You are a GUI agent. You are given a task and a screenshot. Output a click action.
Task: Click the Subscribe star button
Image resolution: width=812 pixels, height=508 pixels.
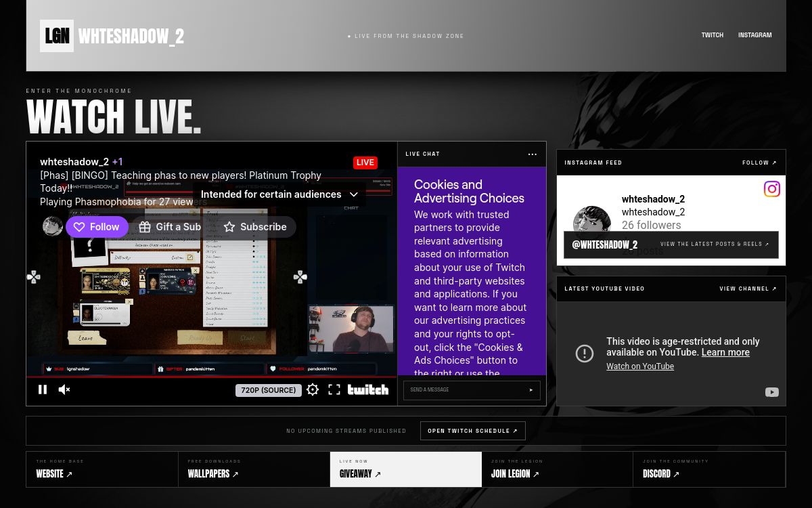tap(255, 227)
